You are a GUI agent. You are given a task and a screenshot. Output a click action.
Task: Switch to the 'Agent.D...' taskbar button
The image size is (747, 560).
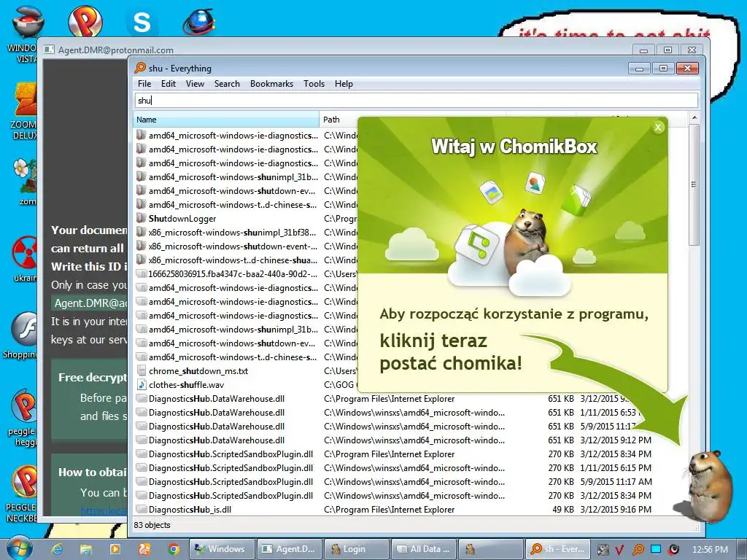[x=290, y=549]
